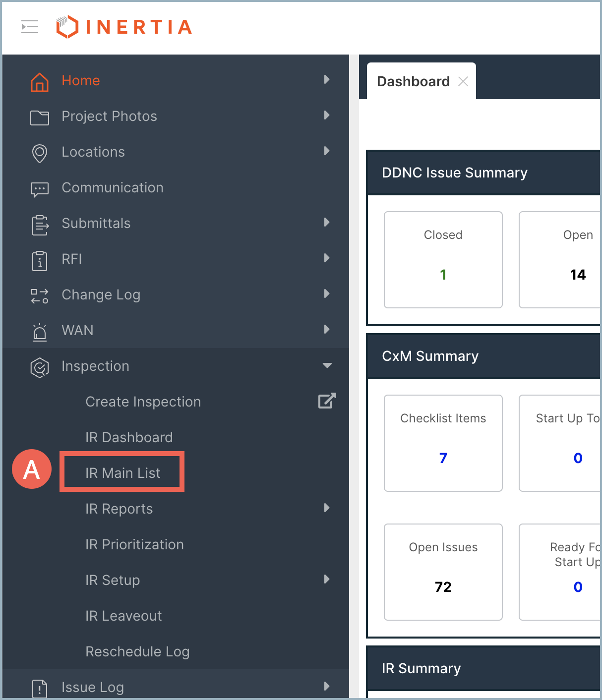Expand the Submittals submenu arrow
Screen dimensions: 602x700
pos(327,222)
